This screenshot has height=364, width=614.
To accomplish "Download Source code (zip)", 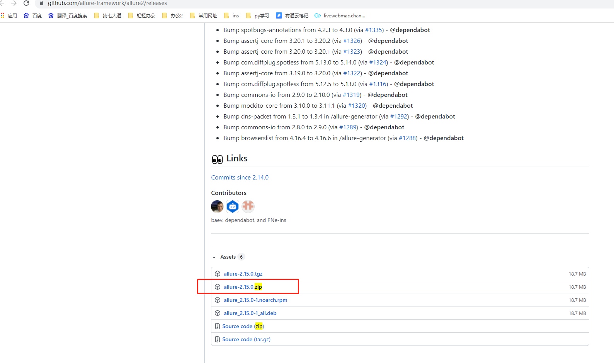I will [x=243, y=326].
